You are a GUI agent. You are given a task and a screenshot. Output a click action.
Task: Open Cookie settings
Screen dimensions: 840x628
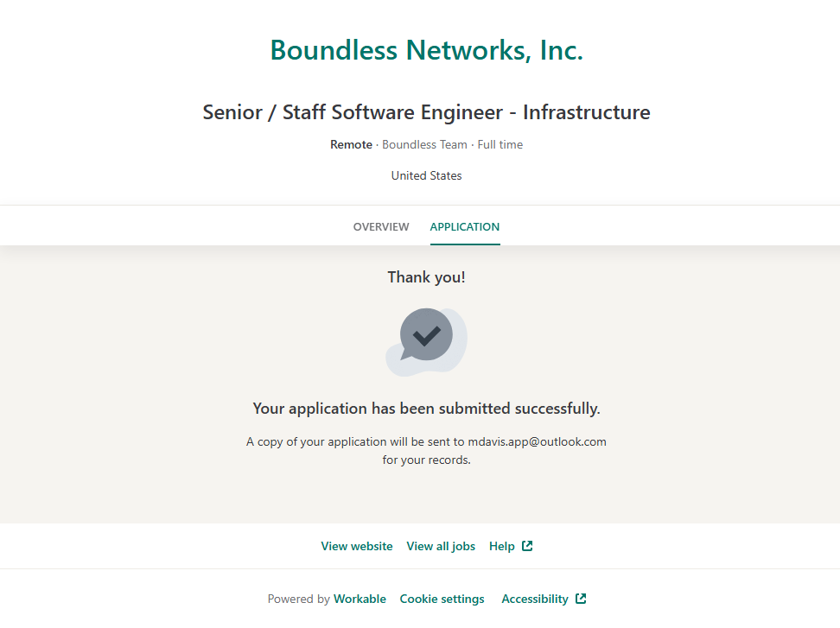point(442,599)
